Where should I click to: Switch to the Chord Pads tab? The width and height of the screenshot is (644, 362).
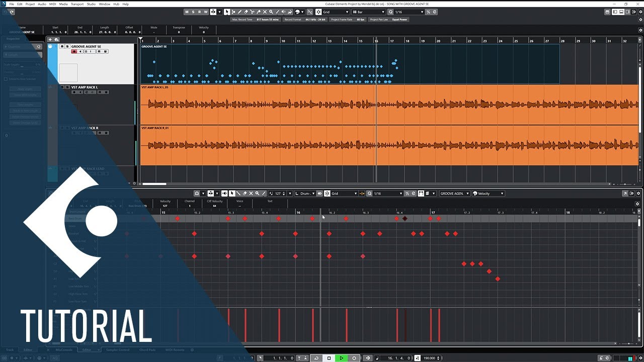click(147, 349)
